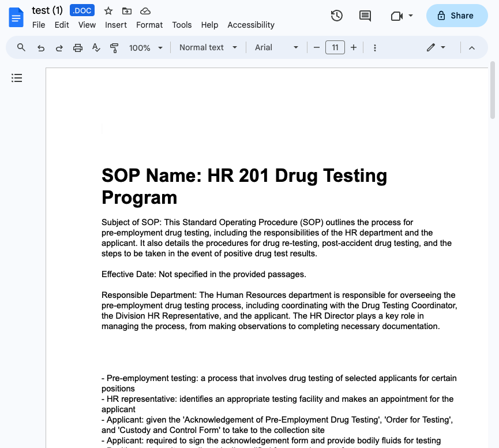Click the 'Responsible Department' paragraph
This screenshot has height=448, width=499.
279,311
